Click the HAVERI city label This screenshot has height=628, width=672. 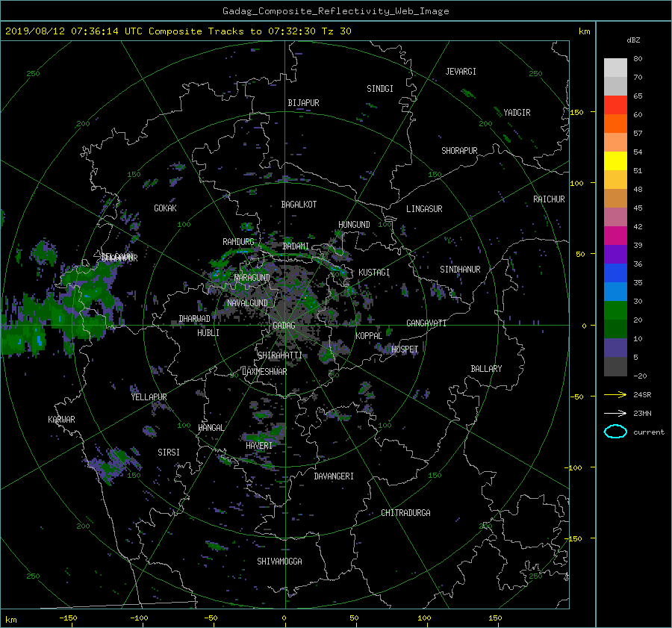259,445
